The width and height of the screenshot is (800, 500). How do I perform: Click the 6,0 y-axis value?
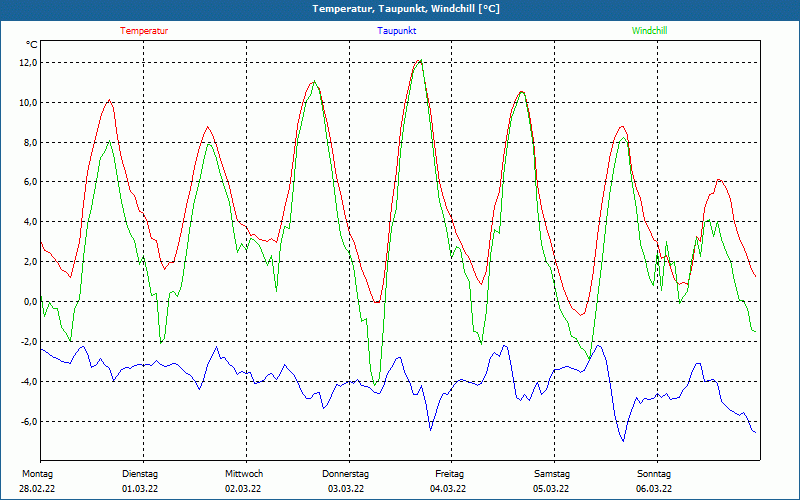(31, 182)
